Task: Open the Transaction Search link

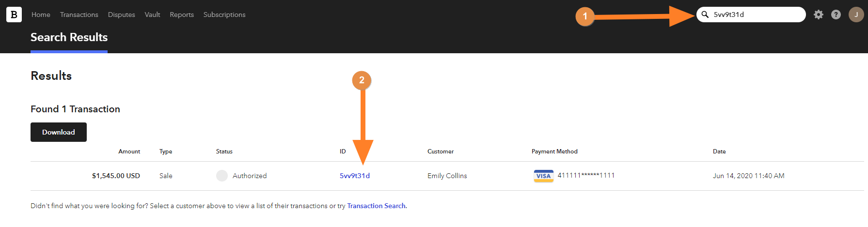Action: point(376,206)
